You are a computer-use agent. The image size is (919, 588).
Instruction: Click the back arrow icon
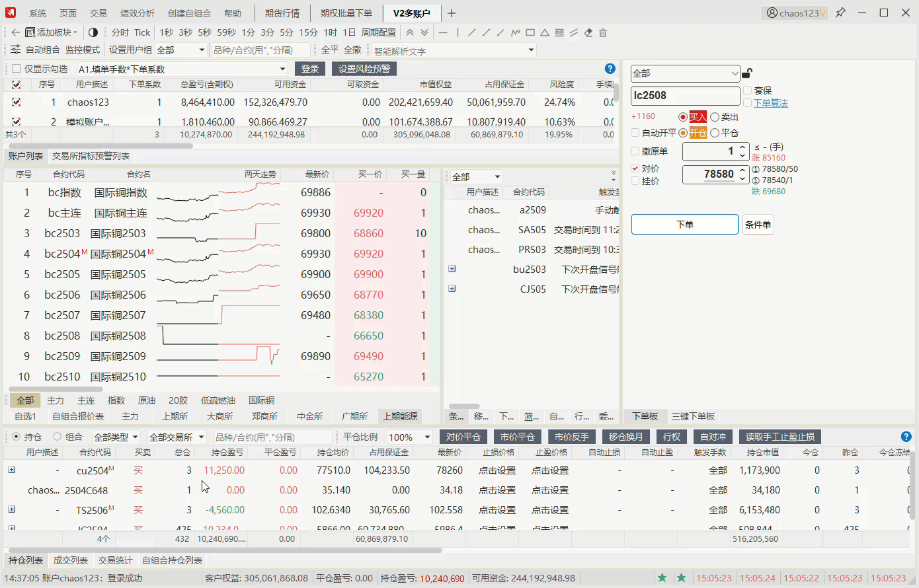click(x=15, y=32)
